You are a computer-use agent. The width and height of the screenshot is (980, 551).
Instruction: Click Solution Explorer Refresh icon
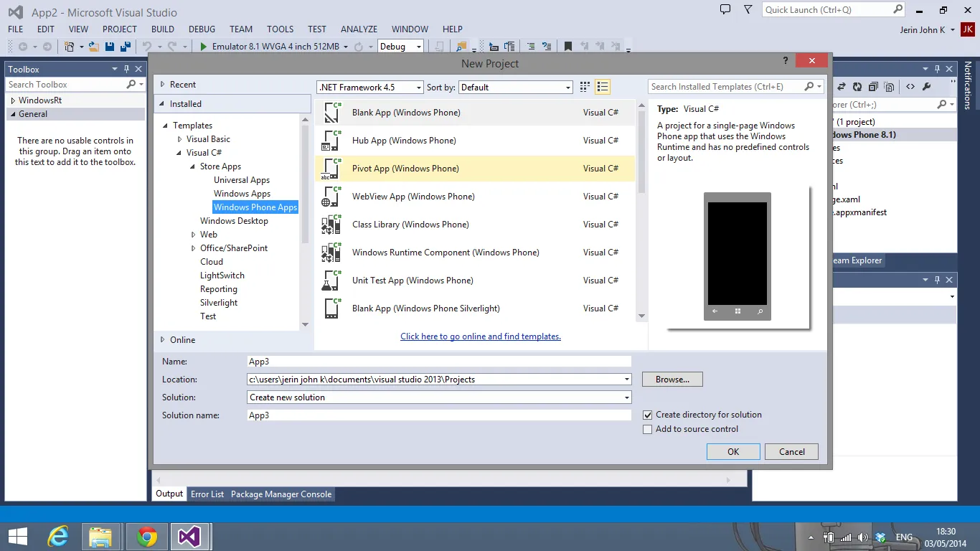[x=857, y=87]
